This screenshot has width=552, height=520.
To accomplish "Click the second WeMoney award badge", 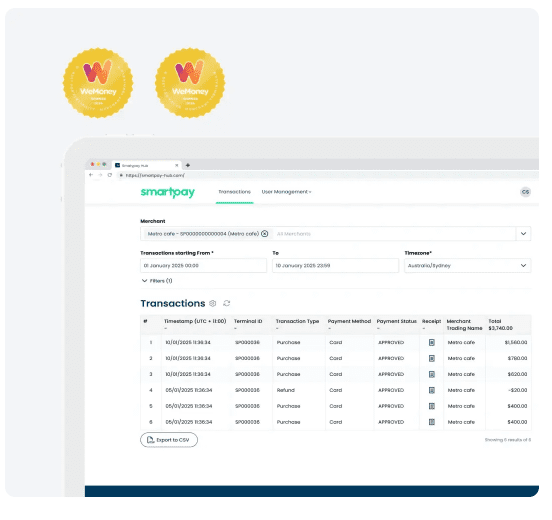I will point(190,83).
